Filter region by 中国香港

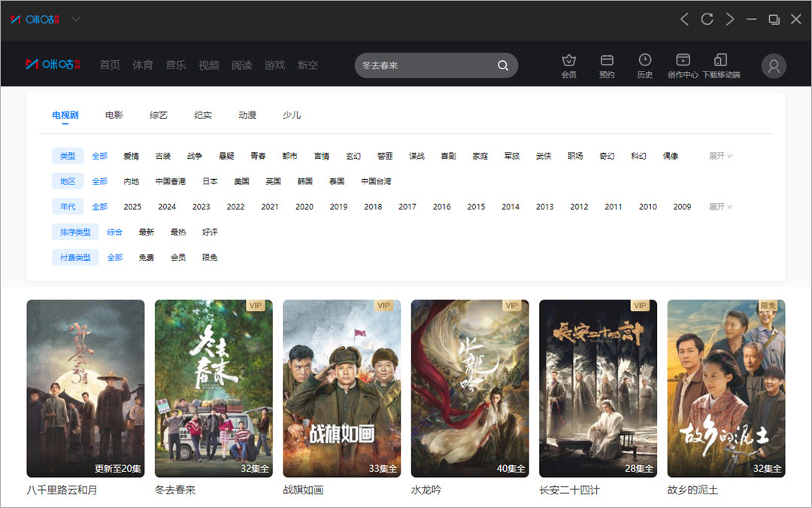click(x=171, y=181)
